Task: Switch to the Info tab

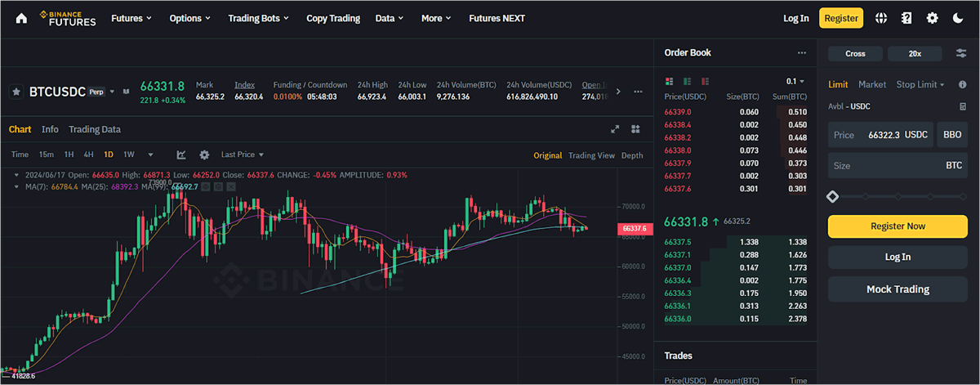Action: click(50, 129)
